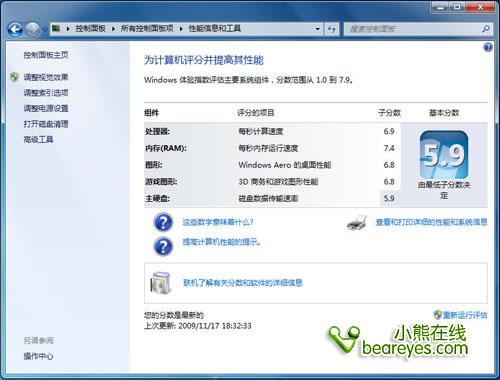This screenshot has height=380, width=500.
Task: Select 性能信息和工具 in the address breadcrumb
Action: 215,28
